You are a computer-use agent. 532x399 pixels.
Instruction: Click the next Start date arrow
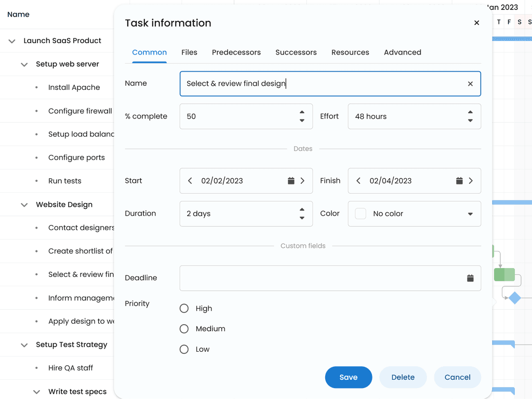click(x=302, y=180)
